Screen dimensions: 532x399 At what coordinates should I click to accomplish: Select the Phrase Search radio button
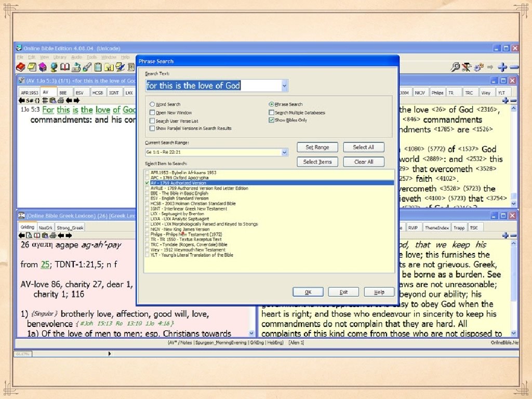[271, 104]
